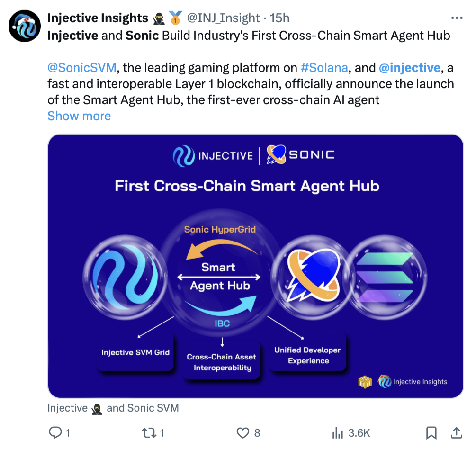This screenshot has width=476, height=449.
Task: Open the Injective Insights display name
Action: [98, 18]
